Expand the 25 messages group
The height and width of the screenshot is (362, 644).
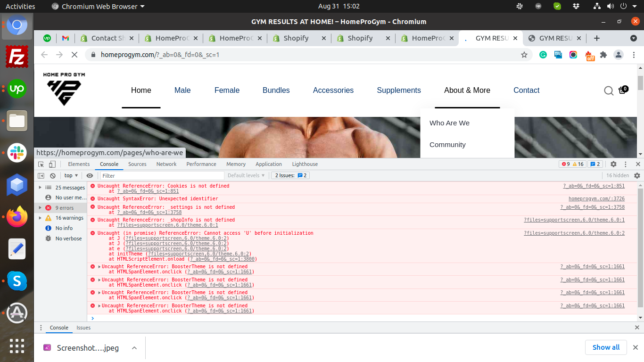click(x=41, y=188)
